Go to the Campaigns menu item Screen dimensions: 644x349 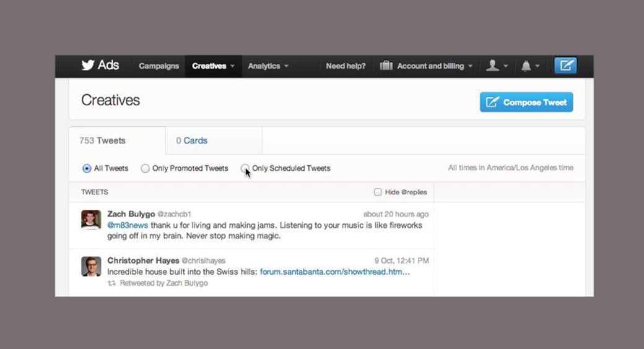[x=159, y=66]
